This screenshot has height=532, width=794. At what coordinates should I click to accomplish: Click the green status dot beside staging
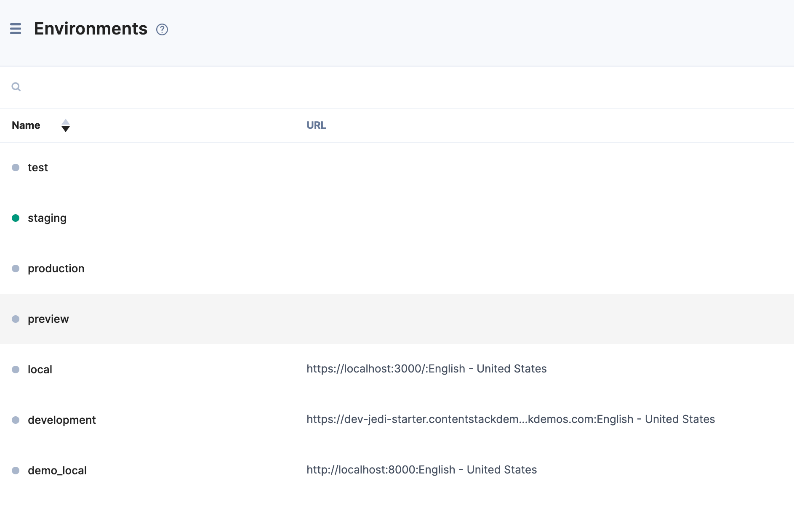point(16,218)
